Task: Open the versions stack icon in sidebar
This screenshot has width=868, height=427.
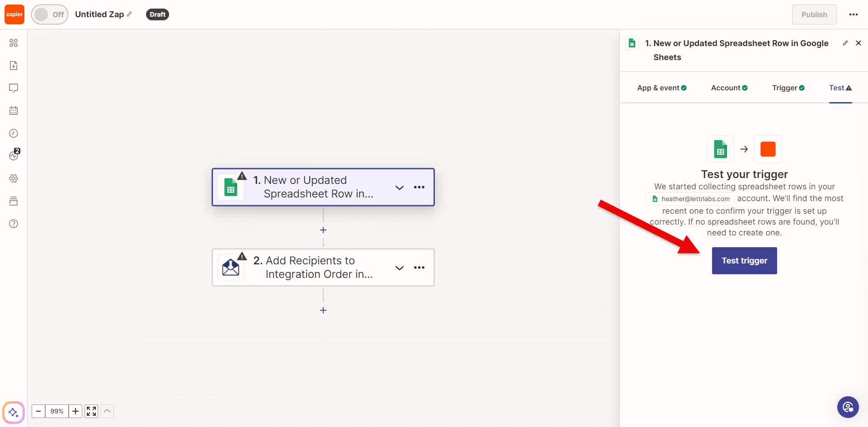Action: pyautogui.click(x=14, y=201)
